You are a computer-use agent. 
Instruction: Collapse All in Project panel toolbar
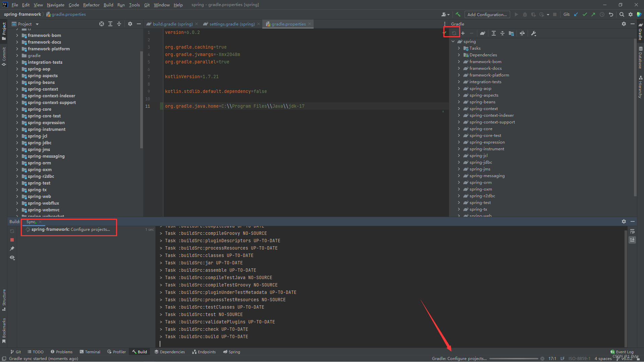point(119,24)
